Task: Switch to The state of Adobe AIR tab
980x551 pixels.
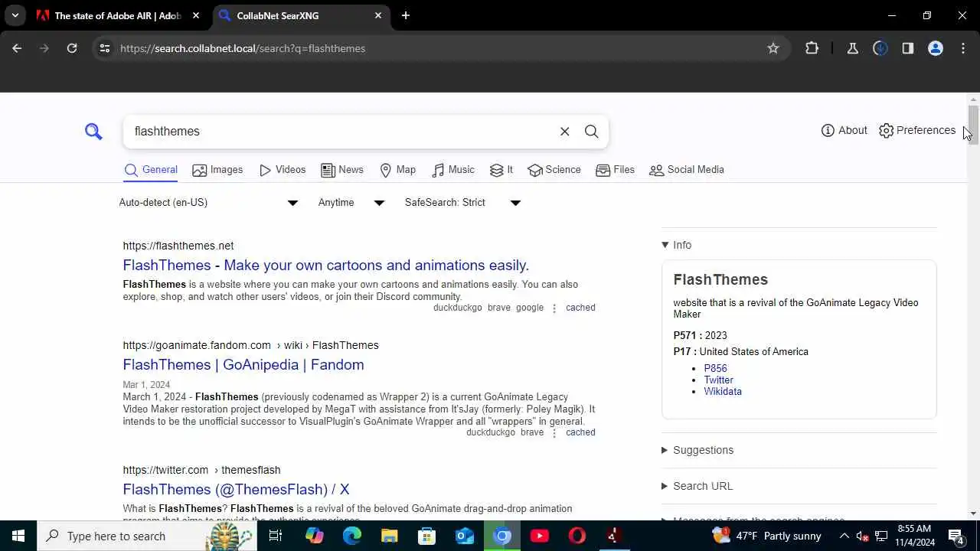Action: [118, 15]
